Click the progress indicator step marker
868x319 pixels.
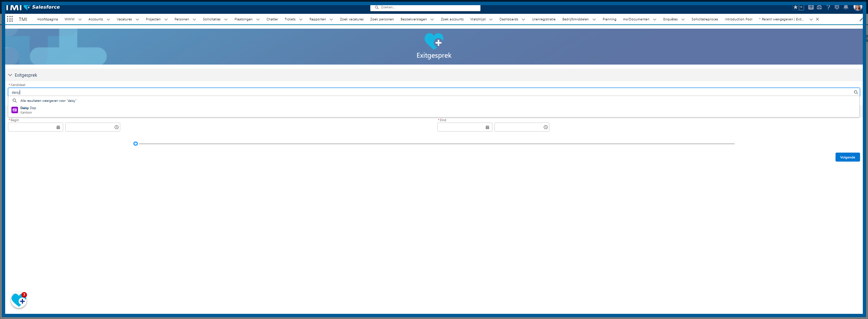(135, 144)
